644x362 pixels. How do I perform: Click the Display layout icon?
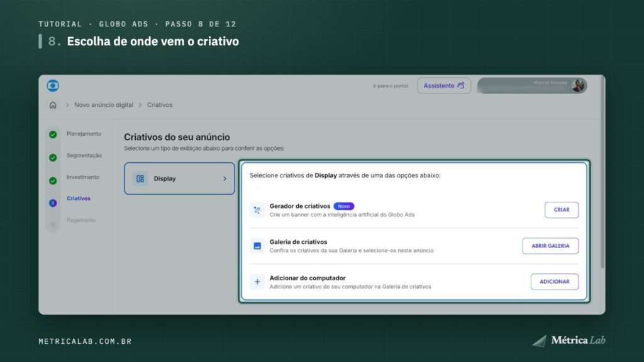click(x=140, y=178)
